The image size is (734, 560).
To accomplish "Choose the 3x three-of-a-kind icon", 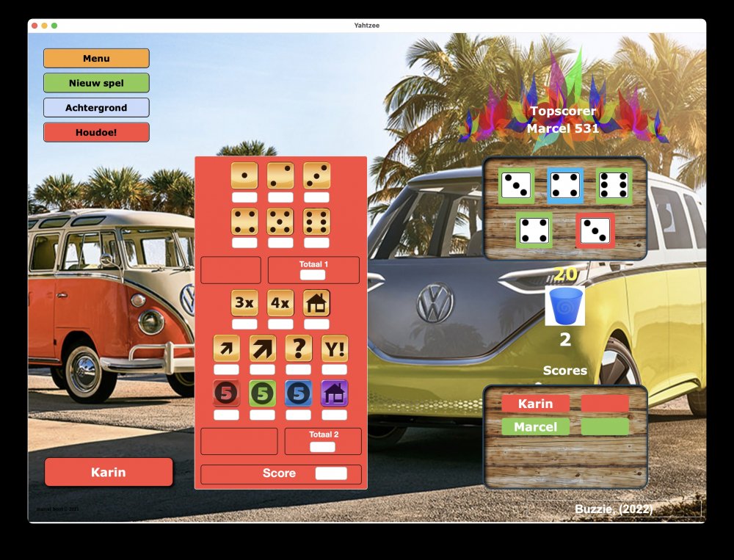I will 244,302.
